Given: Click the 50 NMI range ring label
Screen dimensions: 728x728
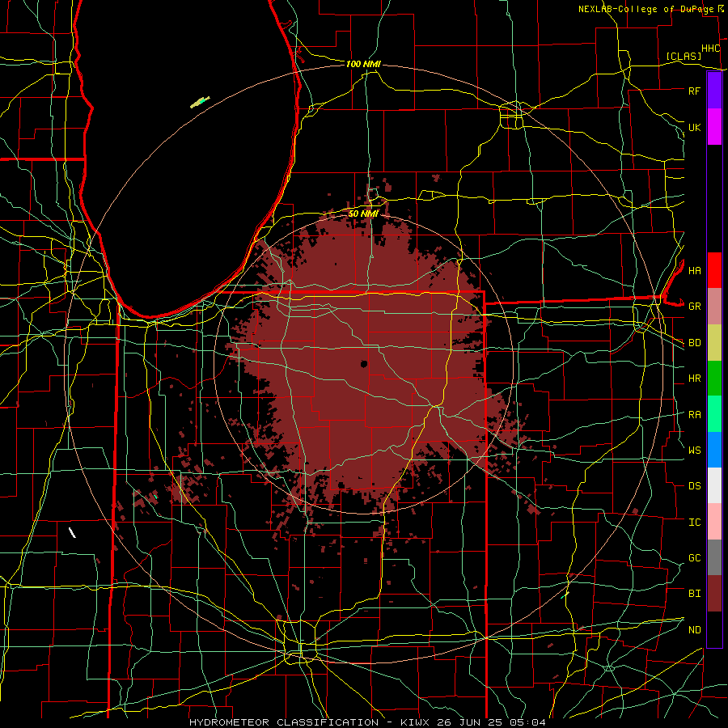Looking at the screenshot, I should (x=363, y=214).
